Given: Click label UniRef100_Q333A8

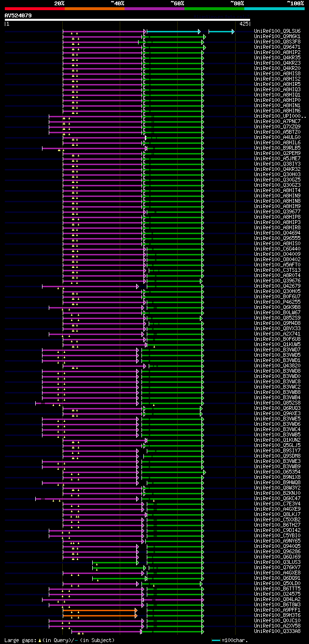Looking at the screenshot, I should click(277, 631).
